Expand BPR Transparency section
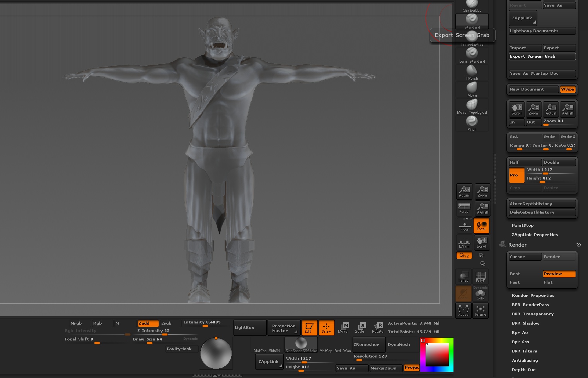Image resolution: width=588 pixels, height=378 pixels. [x=533, y=314]
